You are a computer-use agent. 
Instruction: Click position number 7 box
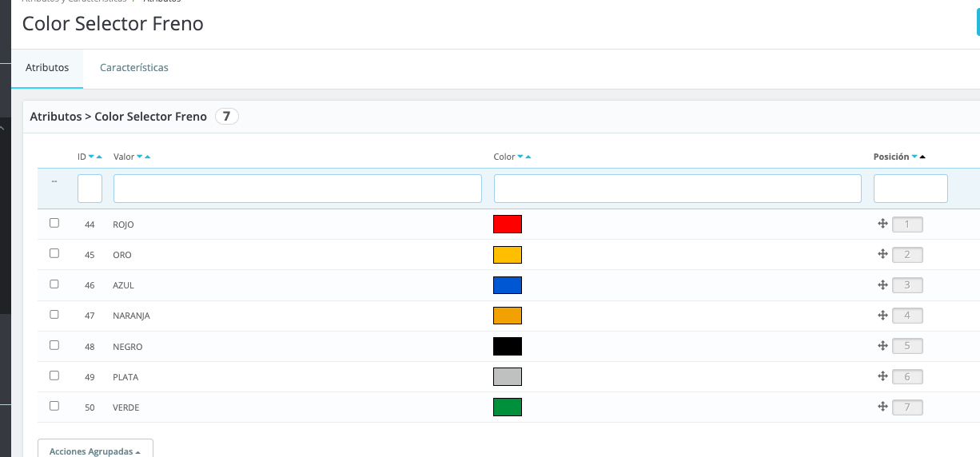point(907,407)
